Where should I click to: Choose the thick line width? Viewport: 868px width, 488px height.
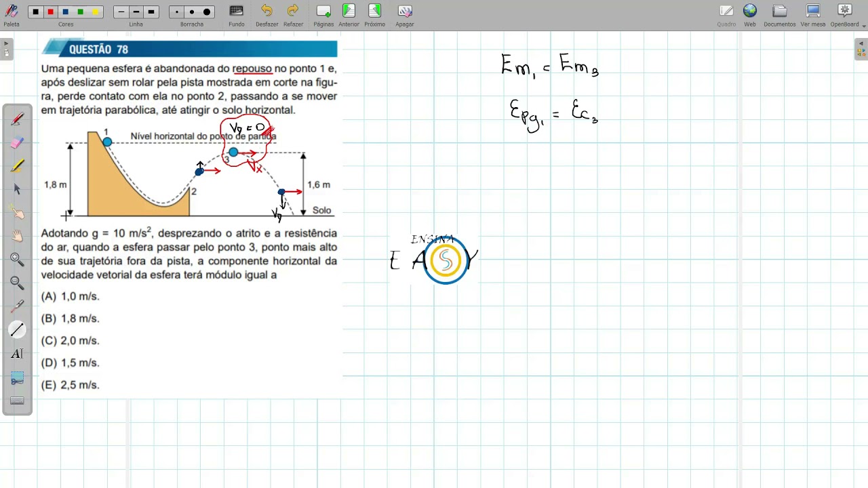pos(151,12)
